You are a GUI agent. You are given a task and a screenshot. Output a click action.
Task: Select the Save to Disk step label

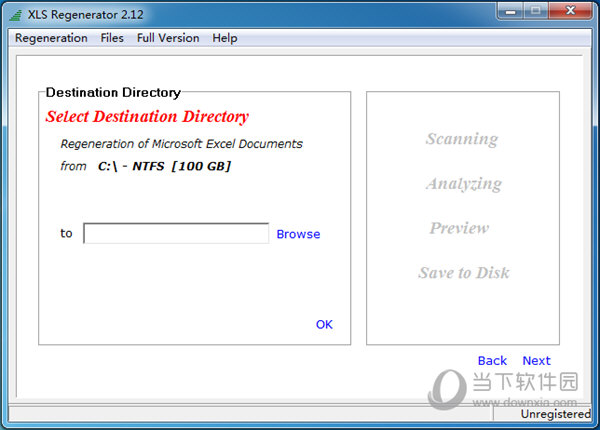click(x=463, y=273)
